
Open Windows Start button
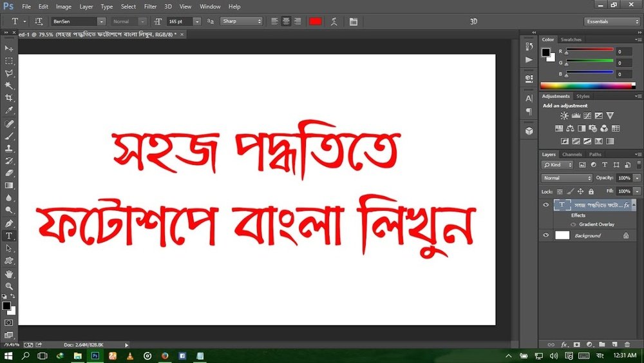(8, 356)
